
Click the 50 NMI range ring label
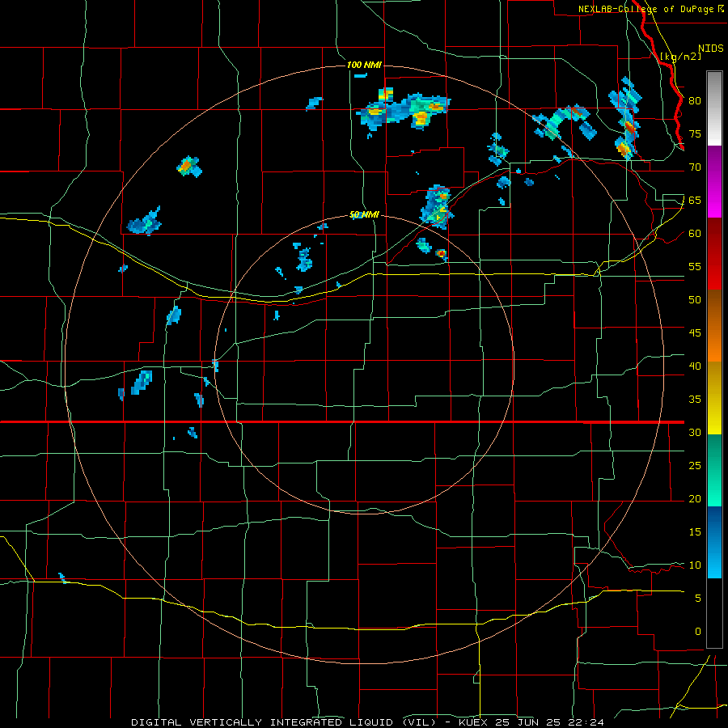coord(364,215)
